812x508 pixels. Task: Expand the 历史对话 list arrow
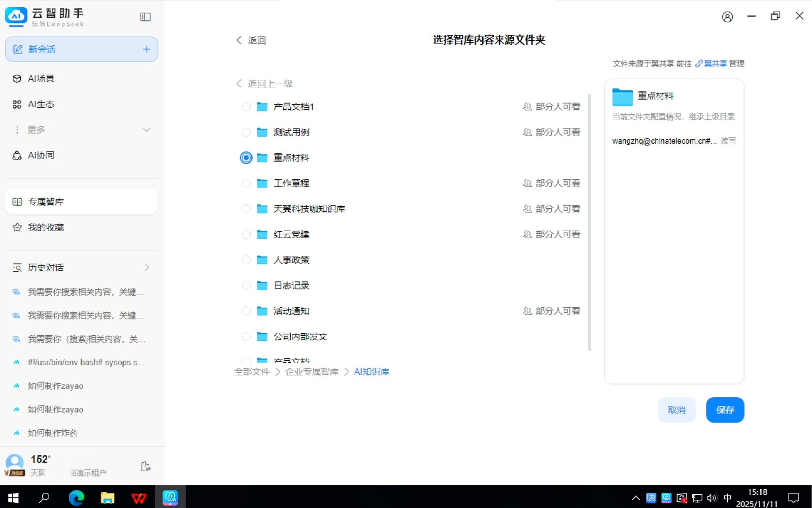tap(147, 268)
